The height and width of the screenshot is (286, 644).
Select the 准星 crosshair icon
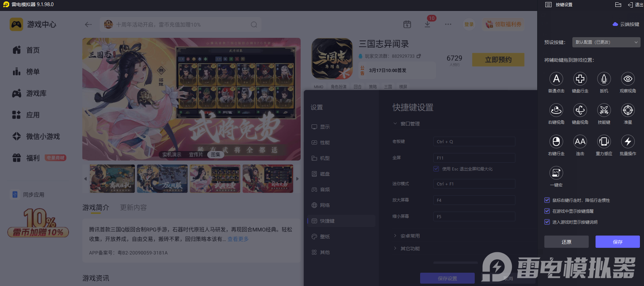[x=628, y=110]
